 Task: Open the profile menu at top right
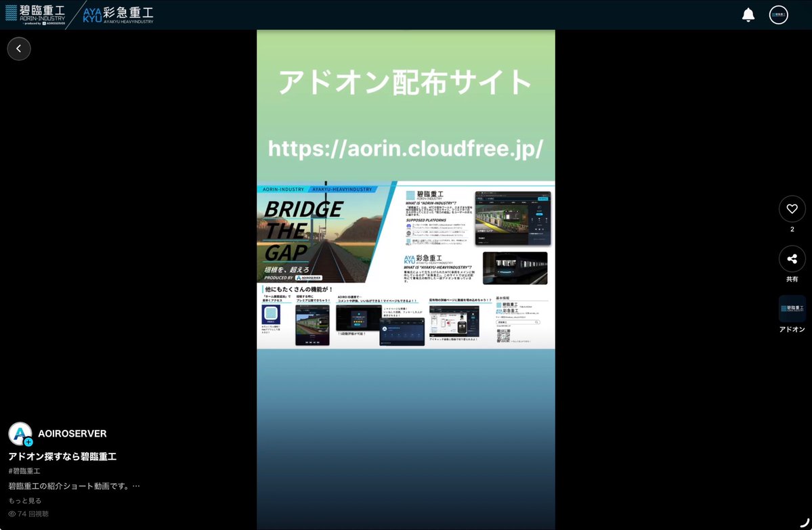[x=777, y=14]
